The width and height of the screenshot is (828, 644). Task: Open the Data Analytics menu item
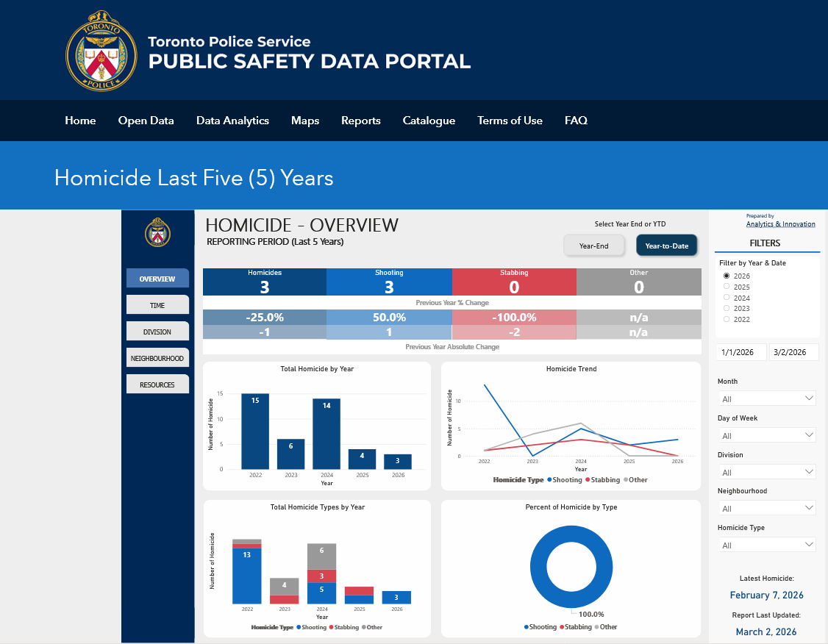tap(232, 121)
